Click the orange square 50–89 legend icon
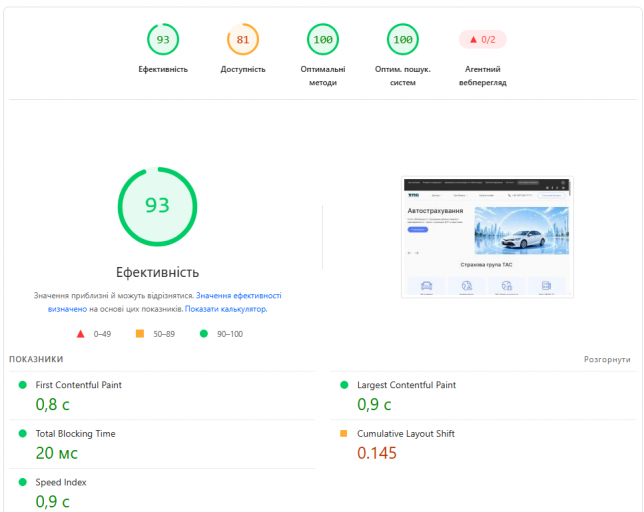644x512 pixels. 140,333
